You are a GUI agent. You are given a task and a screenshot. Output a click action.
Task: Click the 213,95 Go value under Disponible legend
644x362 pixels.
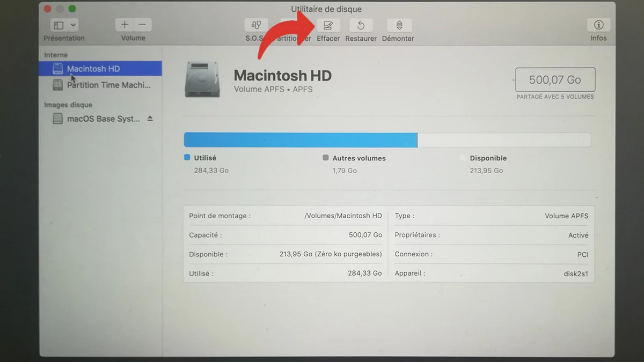click(x=486, y=171)
